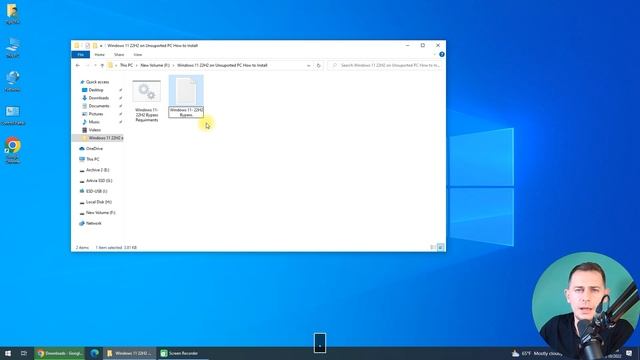The image size is (640, 360).
Task: Click This PC in the address bar
Action: [126, 65]
